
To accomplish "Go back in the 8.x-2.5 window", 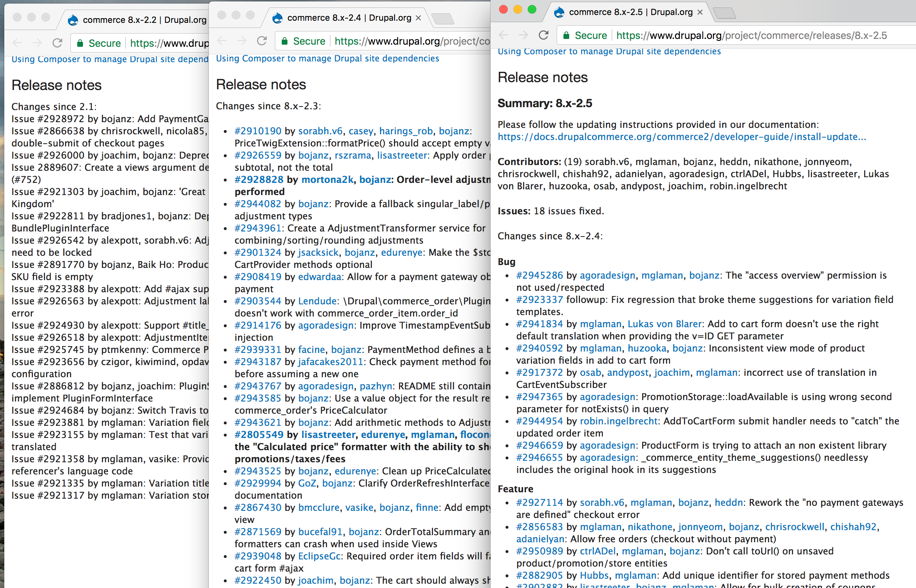I will tap(504, 35).
